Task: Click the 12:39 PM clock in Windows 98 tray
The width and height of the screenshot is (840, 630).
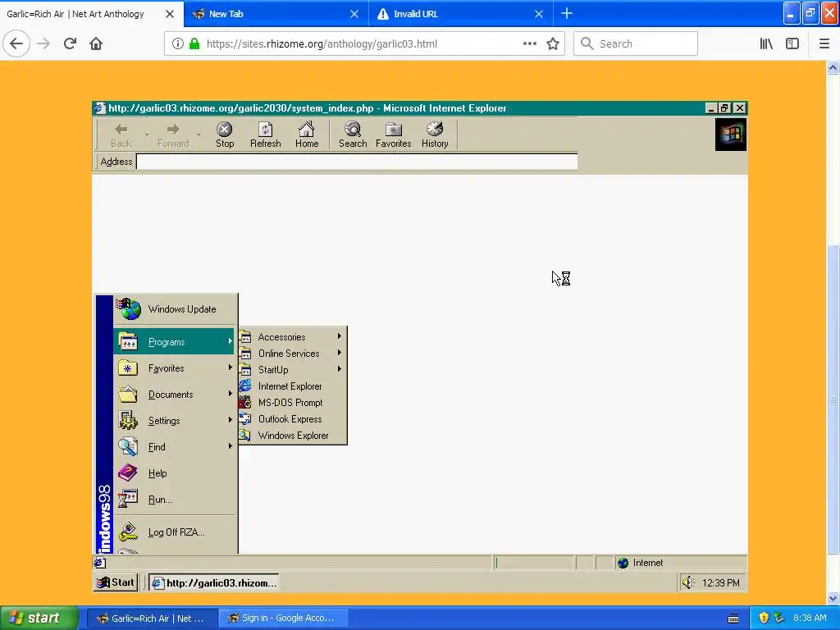Action: tap(720, 583)
